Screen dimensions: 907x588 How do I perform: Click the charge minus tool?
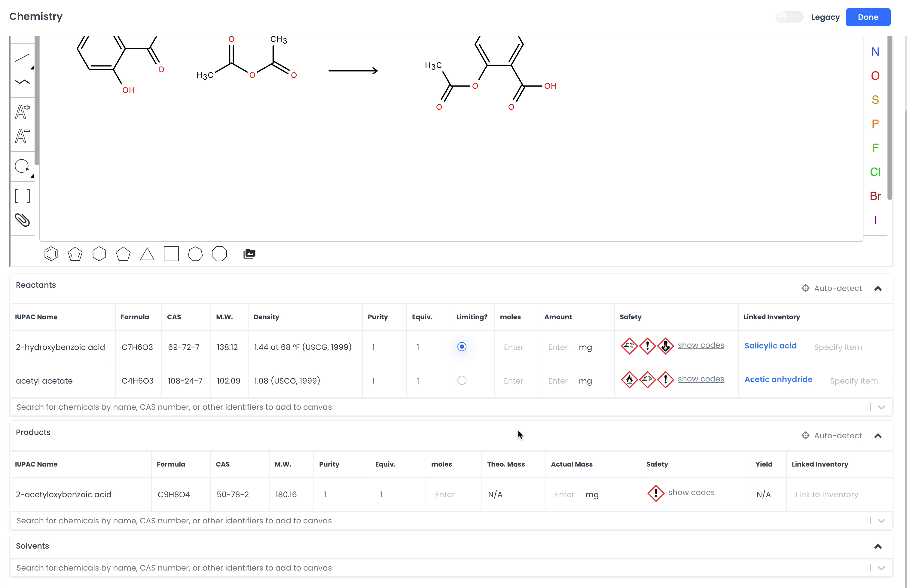(x=22, y=136)
